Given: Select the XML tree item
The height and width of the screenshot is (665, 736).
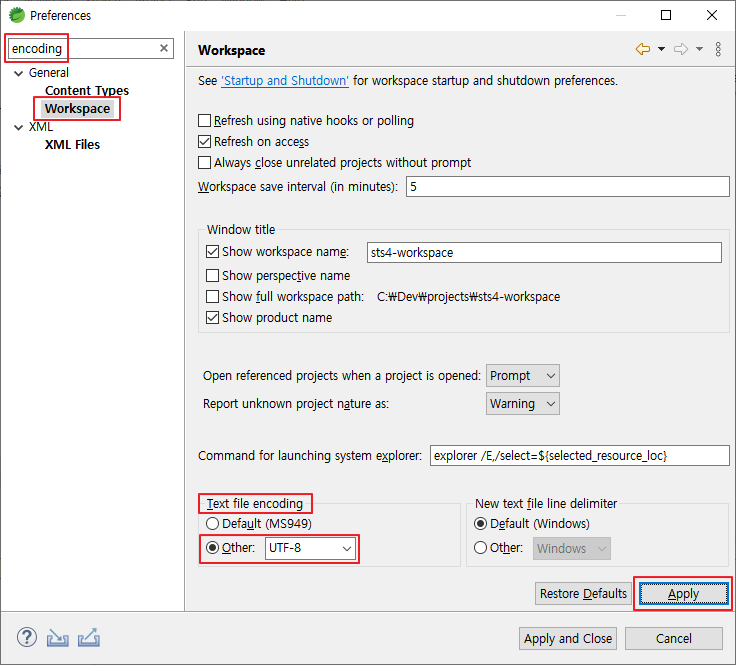Looking at the screenshot, I should coord(41,127).
